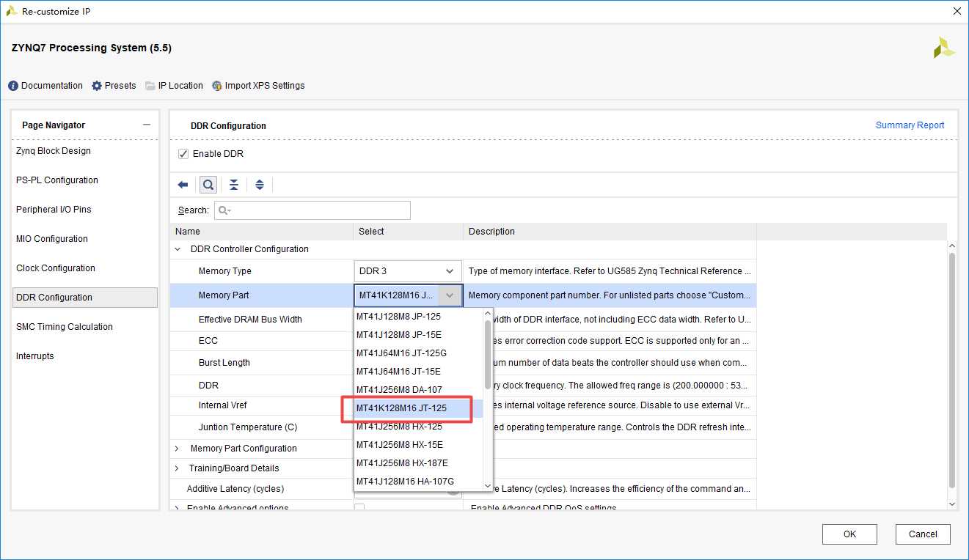The height and width of the screenshot is (560, 969).
Task: Go to PS-PL Configuration page
Action: pos(57,180)
